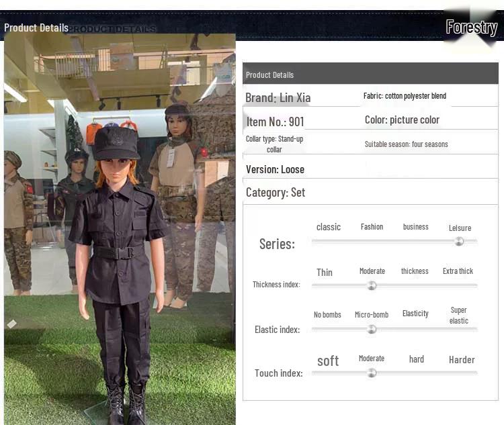Click the Series slider knob at Leisure

click(459, 241)
